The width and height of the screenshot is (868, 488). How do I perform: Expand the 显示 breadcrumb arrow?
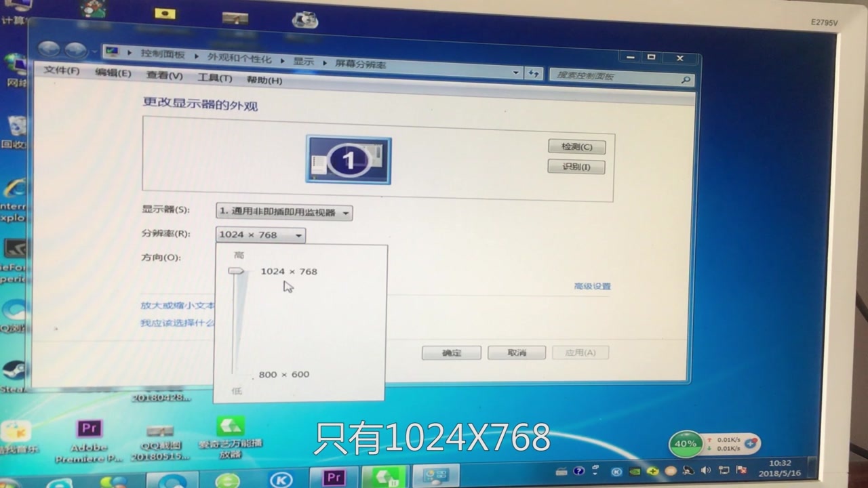pyautogui.click(x=324, y=62)
